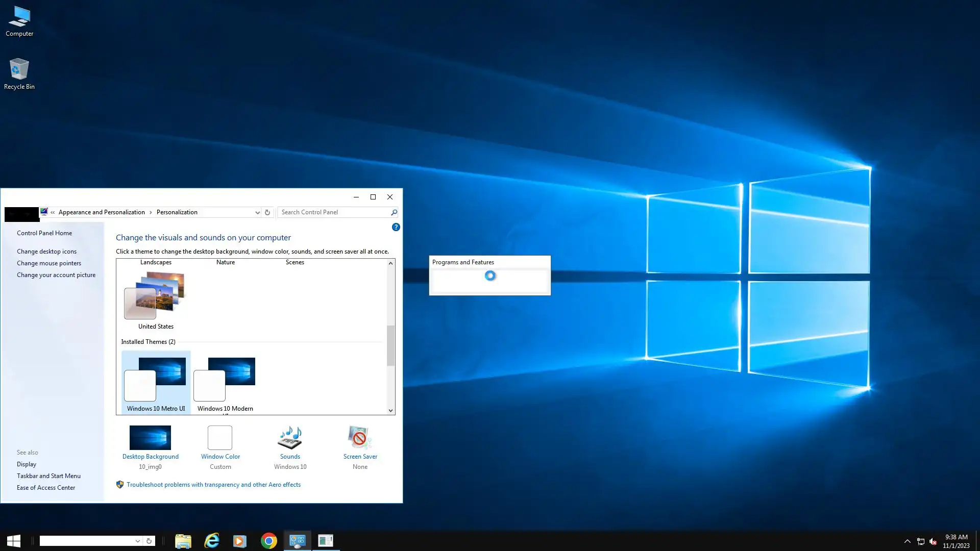
Task: Click the muted volume tray icon
Action: tap(933, 541)
